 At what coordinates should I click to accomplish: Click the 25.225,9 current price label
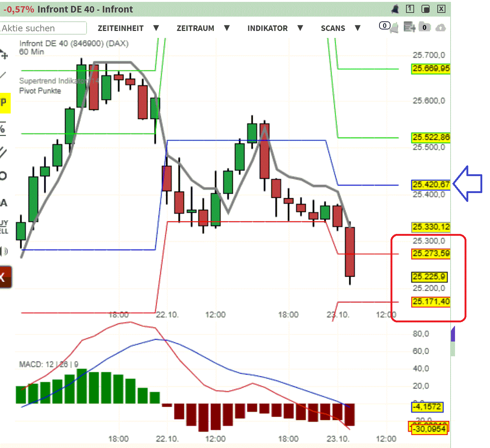coord(429,277)
